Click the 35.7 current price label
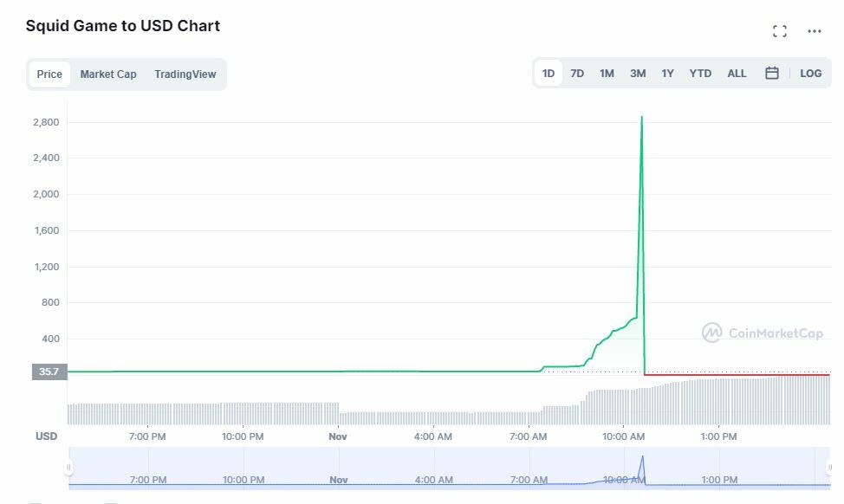 click(49, 372)
